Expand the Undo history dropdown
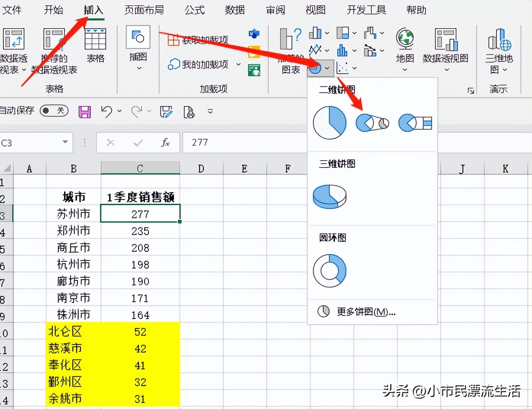This screenshot has width=532, height=409. tap(119, 111)
